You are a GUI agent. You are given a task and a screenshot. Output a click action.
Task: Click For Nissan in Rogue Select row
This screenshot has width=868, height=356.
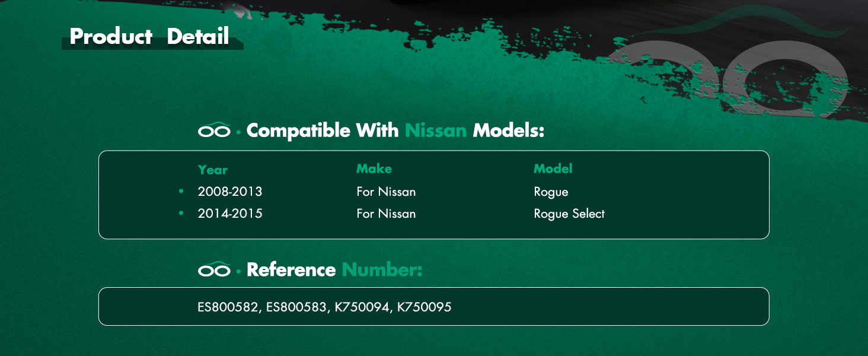coord(386,214)
